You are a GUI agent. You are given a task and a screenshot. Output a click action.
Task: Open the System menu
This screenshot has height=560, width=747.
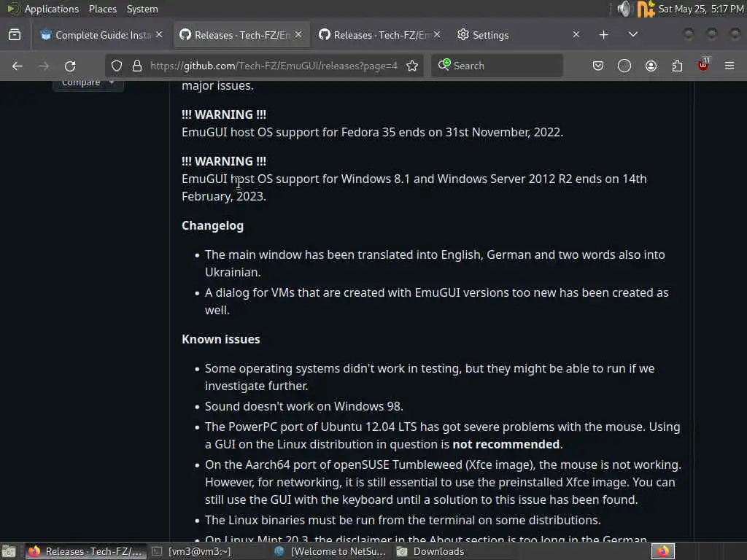pos(142,9)
